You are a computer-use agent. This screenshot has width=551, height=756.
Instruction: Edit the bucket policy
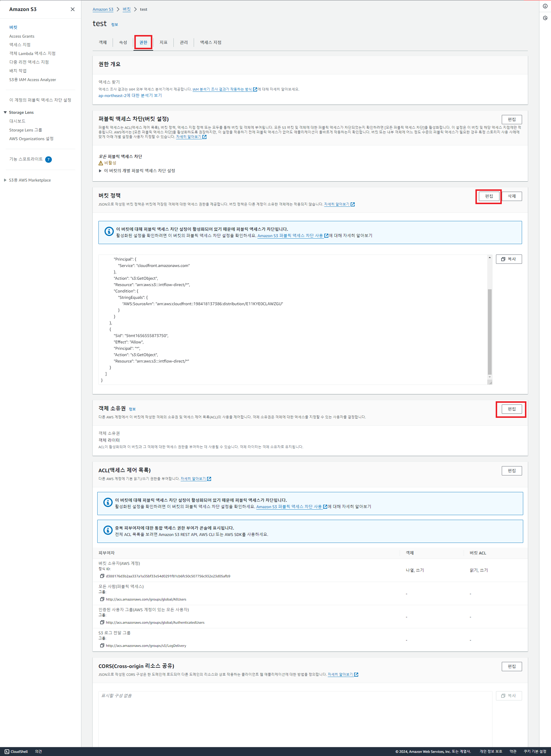click(x=489, y=196)
